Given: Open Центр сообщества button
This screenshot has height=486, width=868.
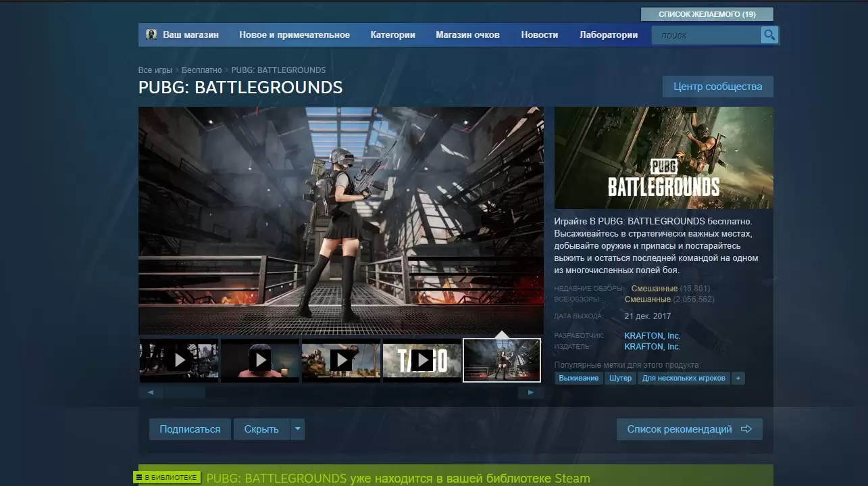Looking at the screenshot, I should [x=717, y=87].
